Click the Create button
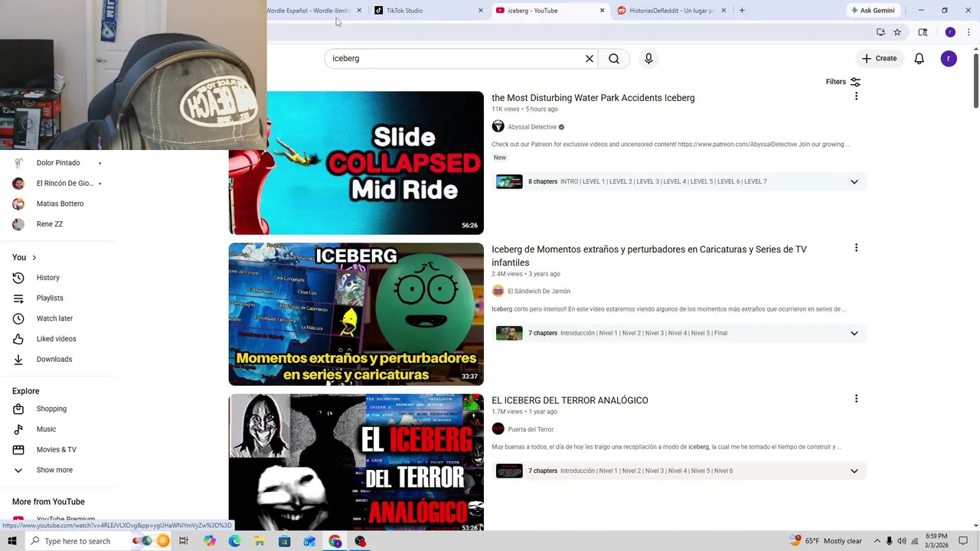980x551 pixels. pos(879,58)
